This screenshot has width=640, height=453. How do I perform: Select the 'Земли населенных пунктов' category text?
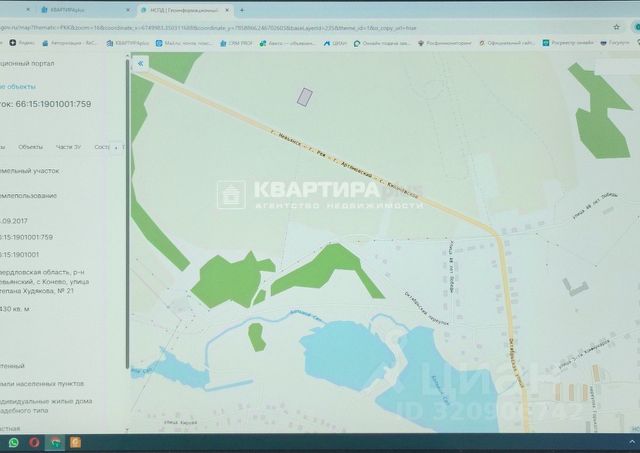click(42, 384)
